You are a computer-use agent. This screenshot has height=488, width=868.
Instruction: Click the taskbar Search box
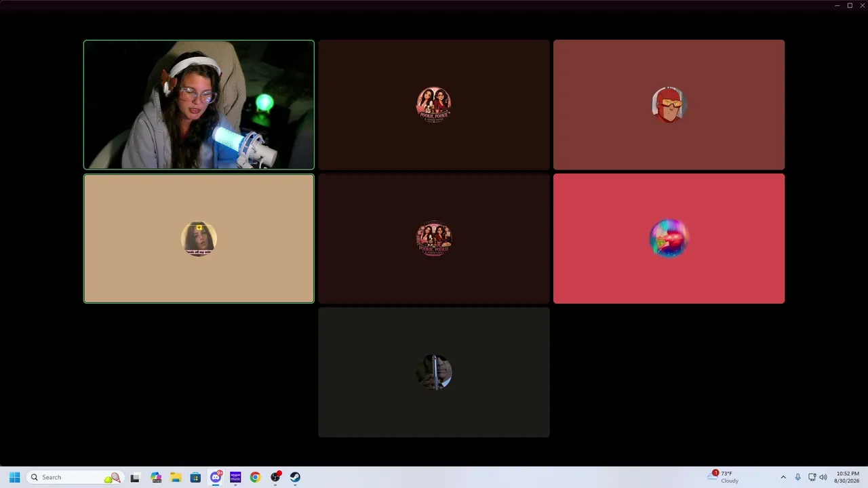75,477
